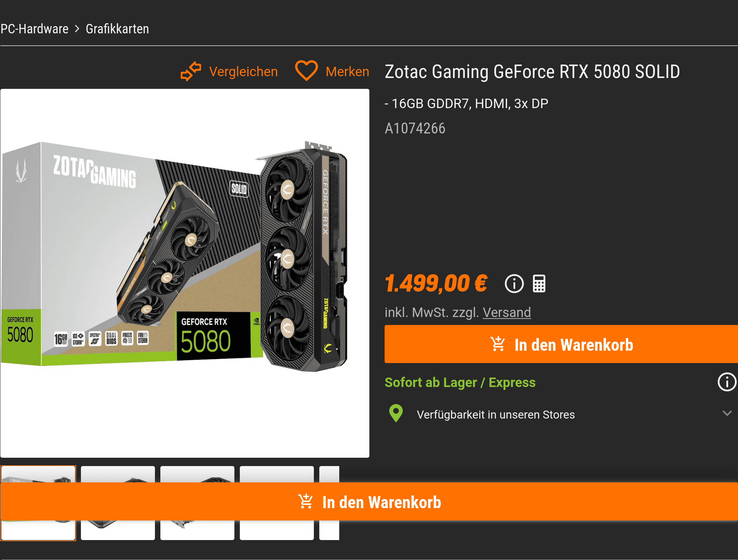Click the green store location pin
This screenshot has height=560, width=738.
click(x=396, y=413)
